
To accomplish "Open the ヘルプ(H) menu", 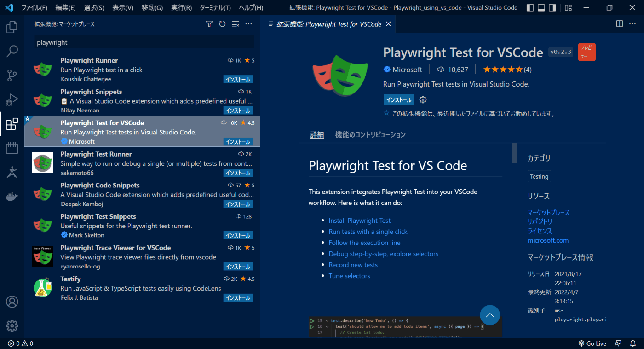I will (x=251, y=8).
